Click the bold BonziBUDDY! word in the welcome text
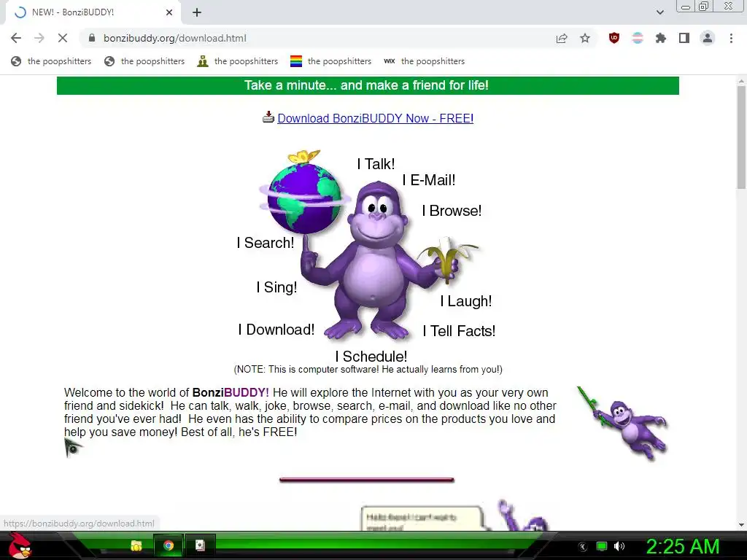The height and width of the screenshot is (560, 747). (231, 392)
